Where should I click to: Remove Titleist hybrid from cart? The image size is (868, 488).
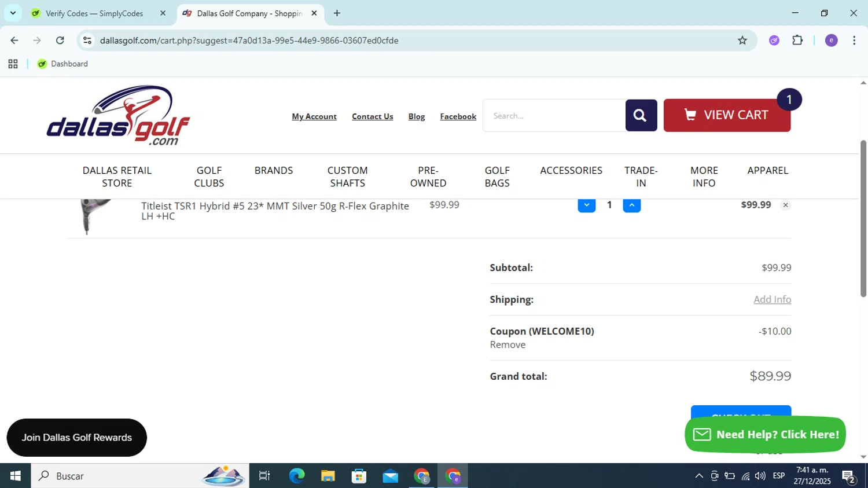tap(785, 205)
